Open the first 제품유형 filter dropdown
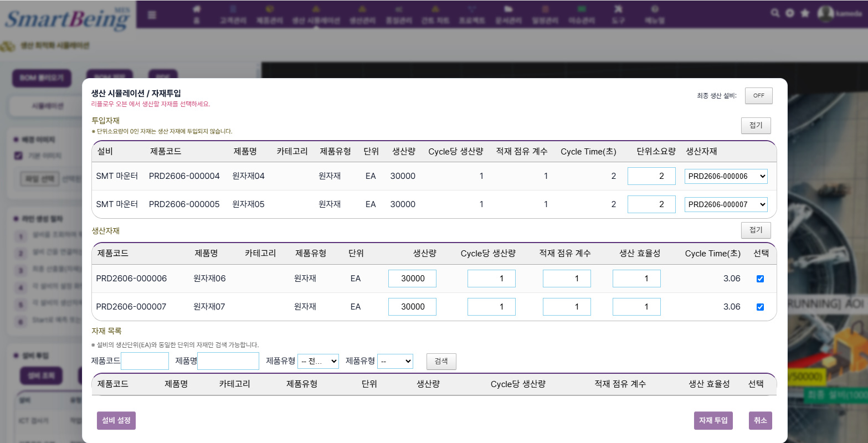The width and height of the screenshot is (868, 443). 318,361
